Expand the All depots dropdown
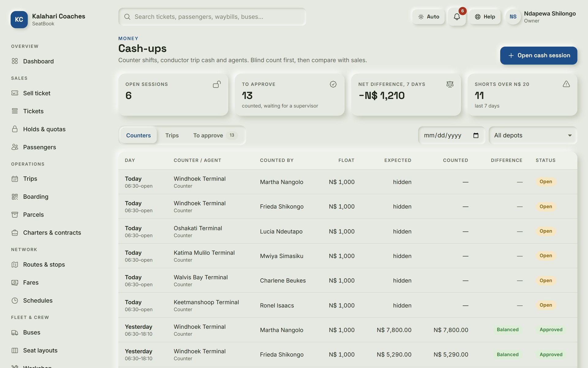Viewport: 588px width, 368px height. 533,135
